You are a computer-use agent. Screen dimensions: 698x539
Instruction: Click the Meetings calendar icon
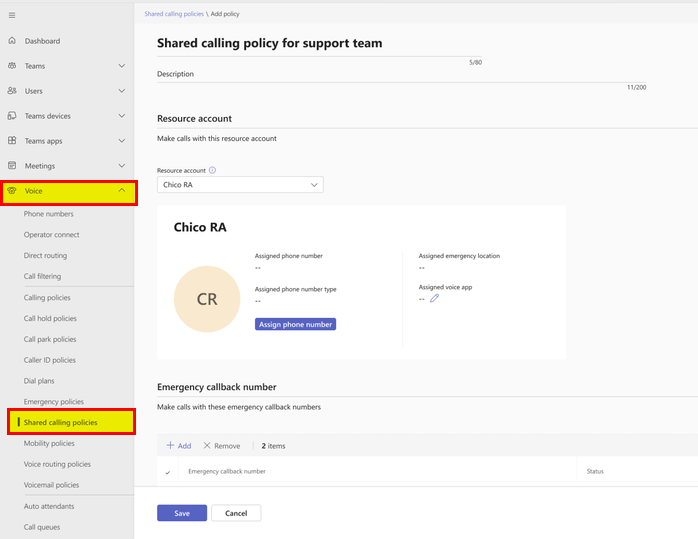[x=12, y=166]
